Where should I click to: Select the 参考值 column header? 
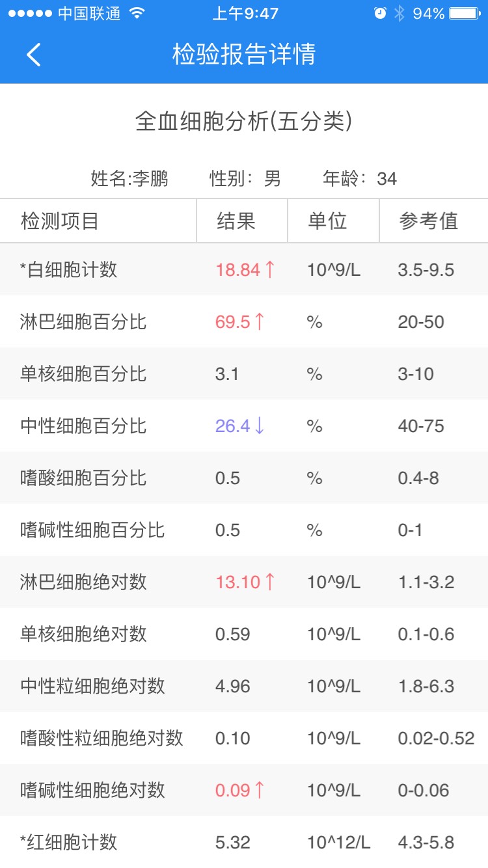click(428, 221)
